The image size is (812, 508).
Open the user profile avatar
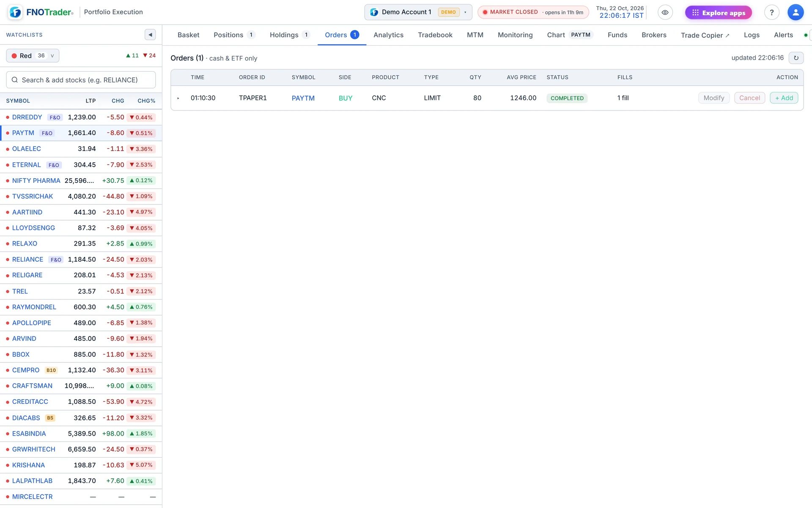coord(795,12)
